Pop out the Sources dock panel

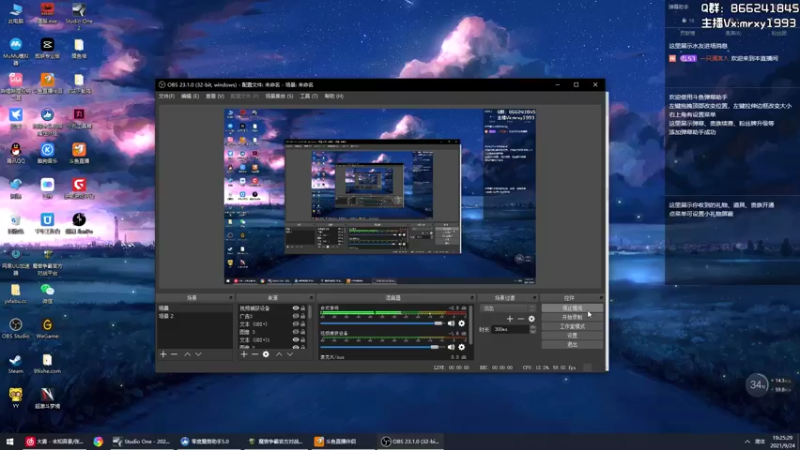(x=311, y=297)
